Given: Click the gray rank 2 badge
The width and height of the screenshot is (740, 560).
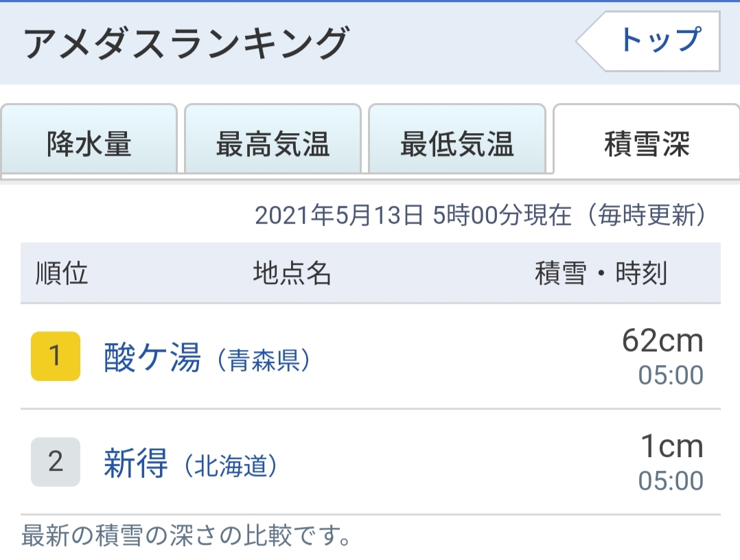Looking at the screenshot, I should pos(56,462).
